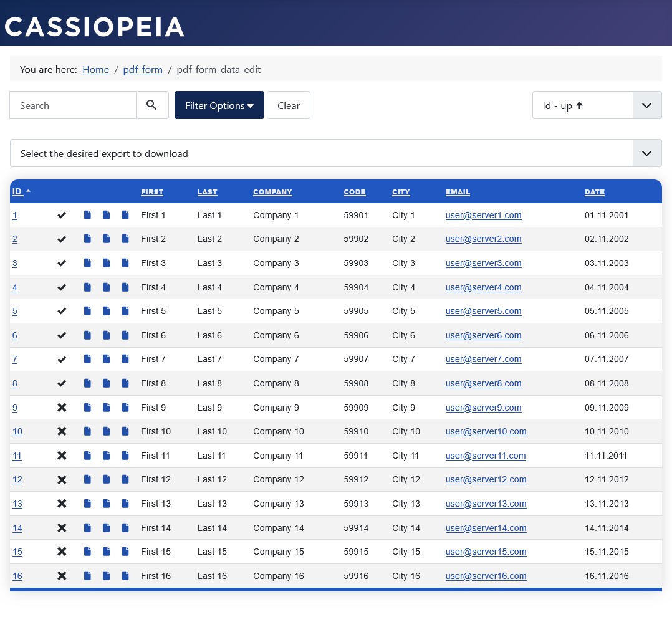The height and width of the screenshot is (617, 672).
Task: Open the last document icon in row 16
Action: [125, 576]
